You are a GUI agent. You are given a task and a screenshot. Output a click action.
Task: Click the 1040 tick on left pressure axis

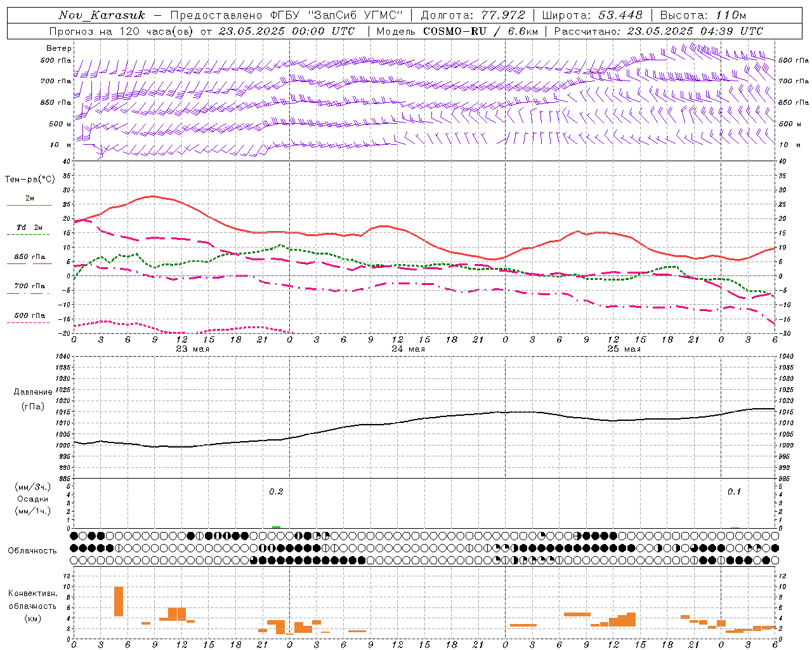click(x=62, y=357)
